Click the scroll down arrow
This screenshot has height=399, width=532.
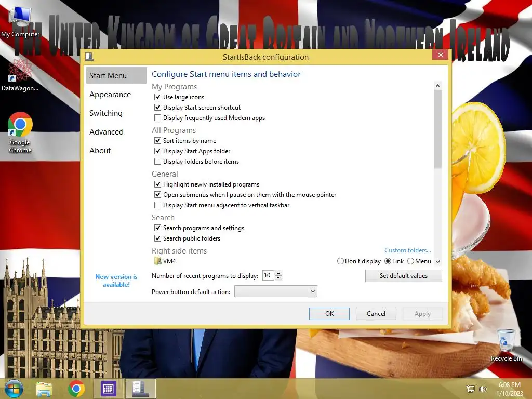click(x=437, y=262)
